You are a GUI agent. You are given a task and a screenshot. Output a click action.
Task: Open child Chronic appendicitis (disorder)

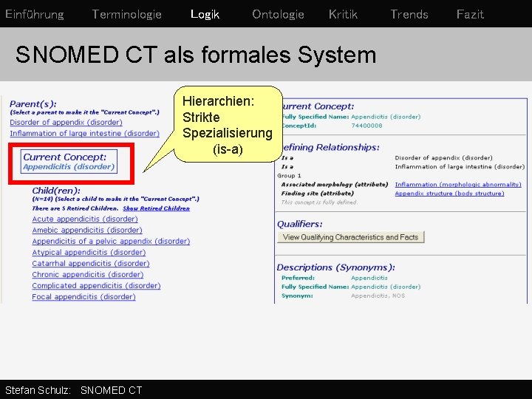point(88,274)
